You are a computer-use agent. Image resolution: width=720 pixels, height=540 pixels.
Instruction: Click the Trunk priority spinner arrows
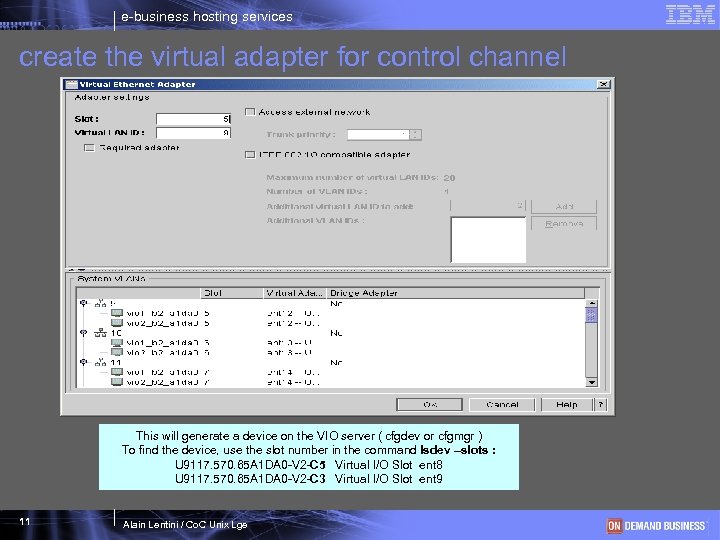coord(415,135)
